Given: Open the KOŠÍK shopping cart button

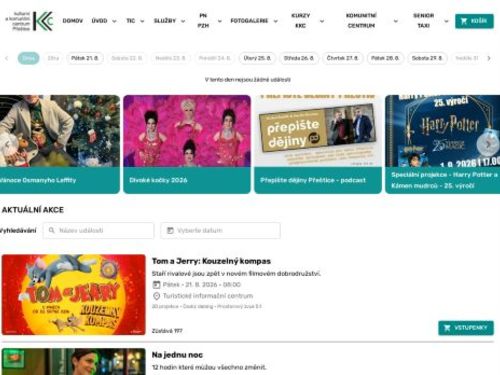Looking at the screenshot, I should coord(474,21).
